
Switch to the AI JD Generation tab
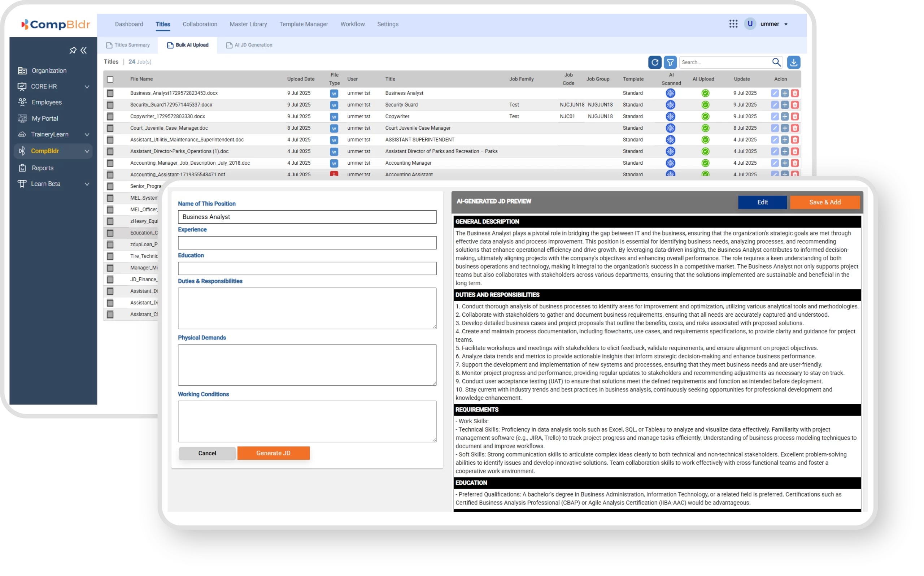point(249,45)
